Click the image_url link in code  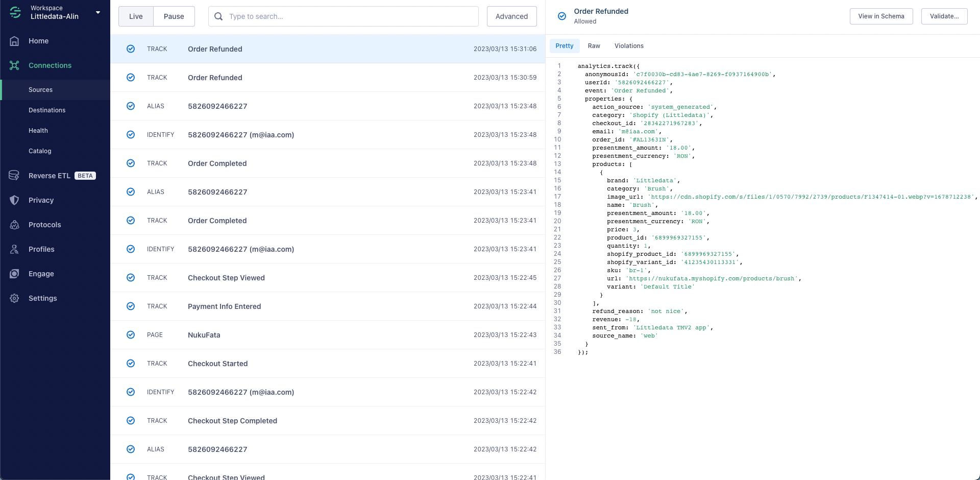pos(812,197)
